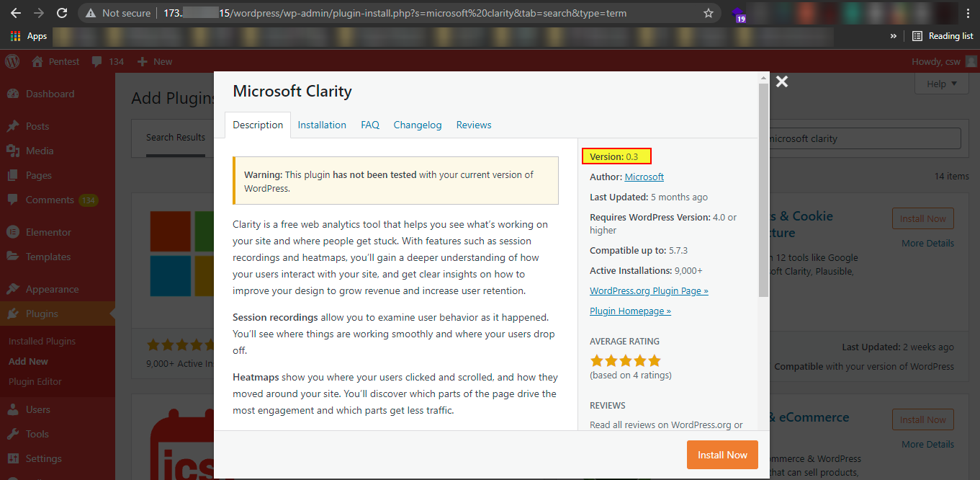Open More Details for Cookie plugin card
This screenshot has width=980, height=480.
pos(927,243)
